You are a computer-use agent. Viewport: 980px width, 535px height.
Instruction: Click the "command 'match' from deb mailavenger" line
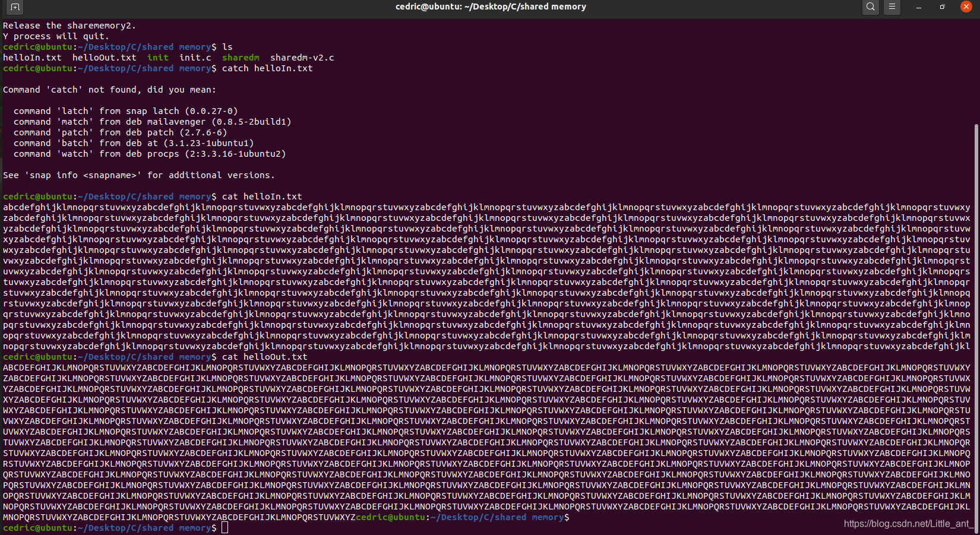tap(153, 122)
